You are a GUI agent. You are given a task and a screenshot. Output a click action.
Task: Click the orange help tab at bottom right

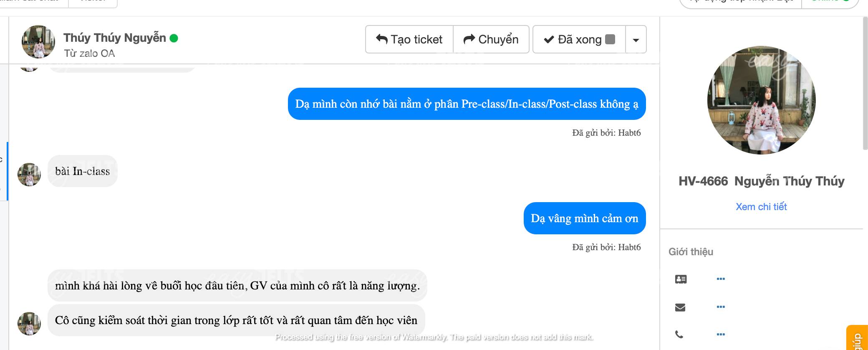tap(857, 337)
